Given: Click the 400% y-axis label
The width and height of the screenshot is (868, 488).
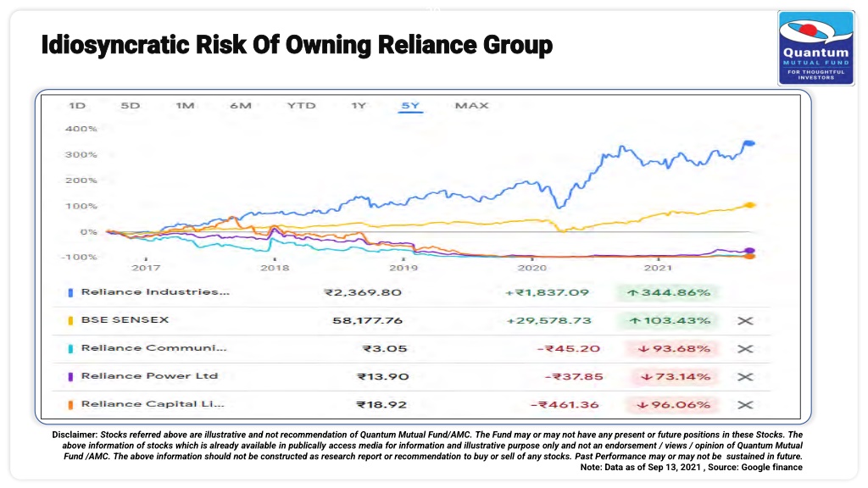Looking at the screenshot, I should pos(81,129).
